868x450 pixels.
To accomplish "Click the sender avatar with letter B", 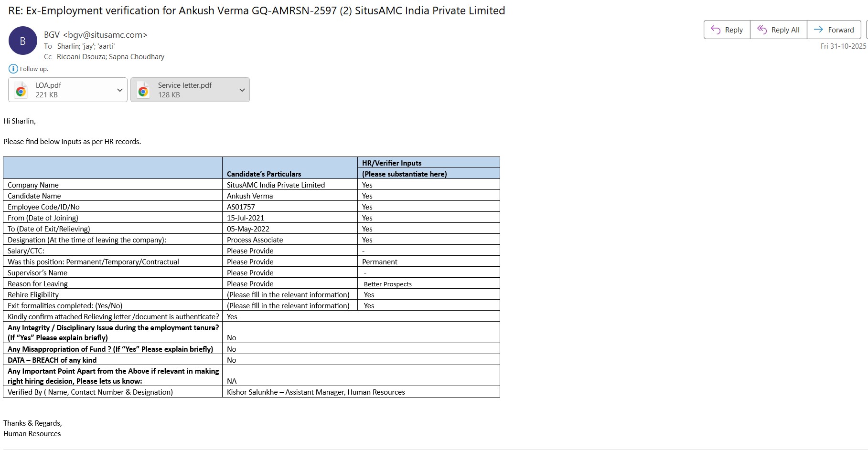I will point(22,41).
